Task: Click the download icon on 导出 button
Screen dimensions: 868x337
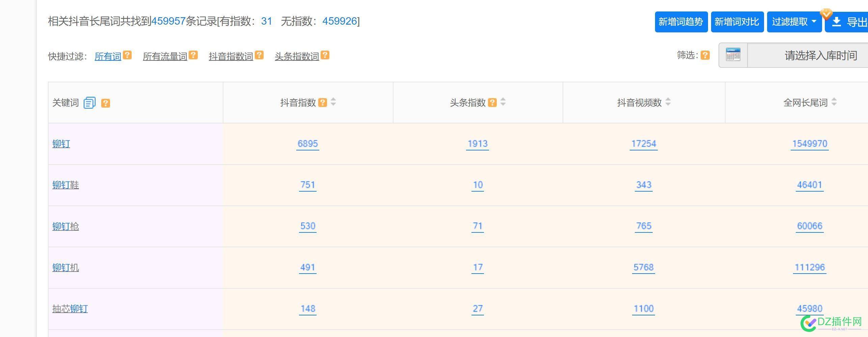Action: point(836,21)
